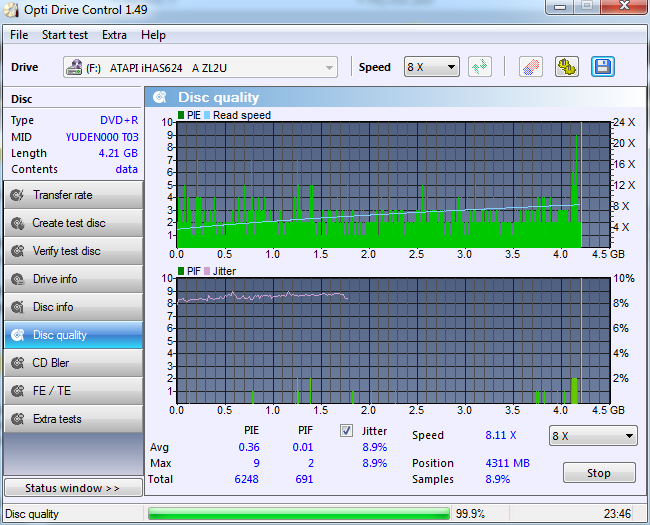The image size is (650, 525).
Task: Click the PIF average value 0.01
Action: (303, 447)
